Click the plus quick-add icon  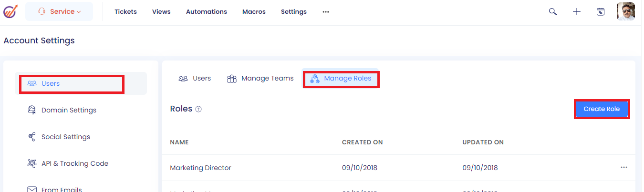(x=577, y=12)
